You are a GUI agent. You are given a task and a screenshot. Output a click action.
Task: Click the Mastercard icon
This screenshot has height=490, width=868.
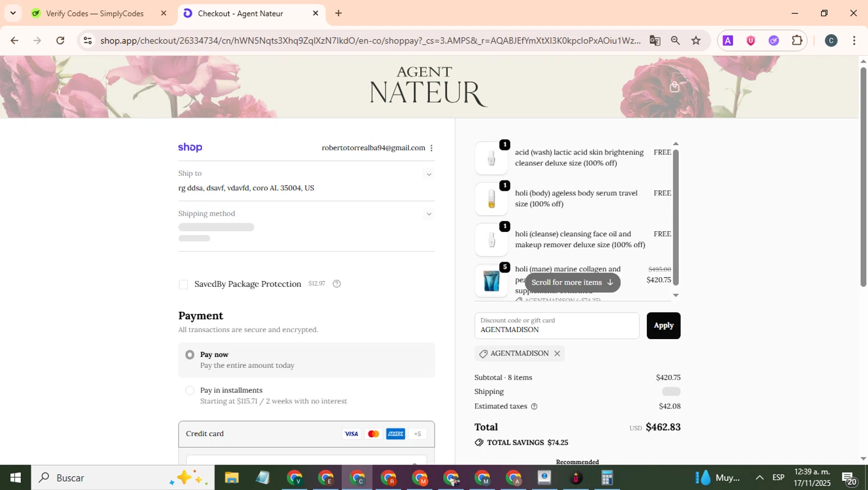pos(373,434)
